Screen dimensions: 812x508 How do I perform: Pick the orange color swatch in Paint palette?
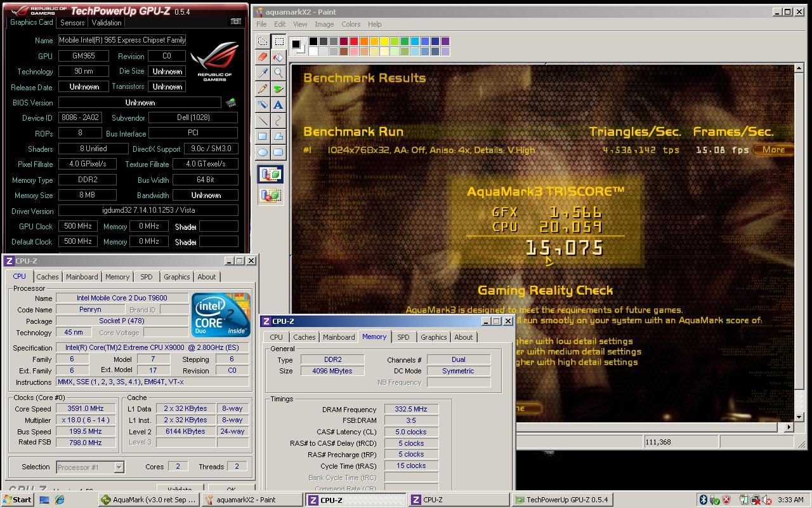coord(363,41)
